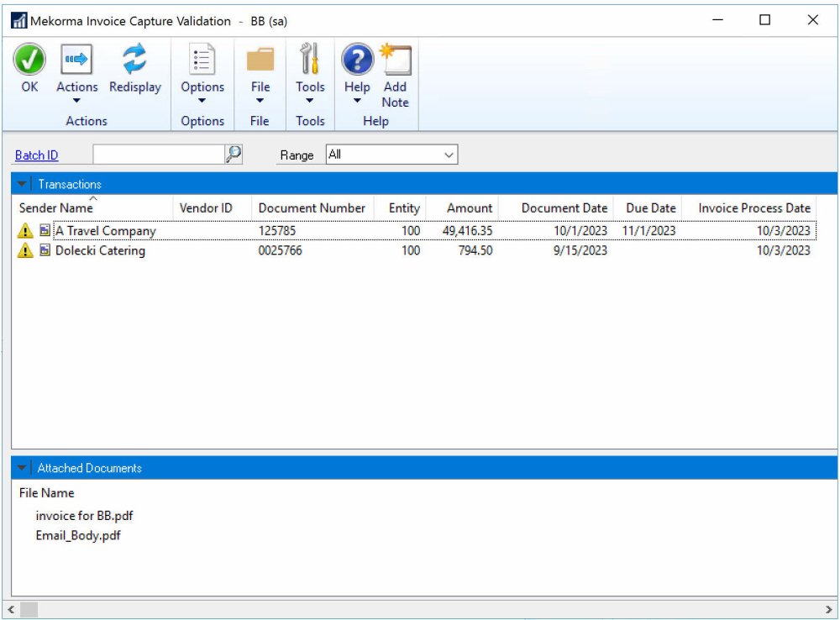The image size is (840, 620).
Task: Click the Add Note icon
Action: click(x=396, y=60)
